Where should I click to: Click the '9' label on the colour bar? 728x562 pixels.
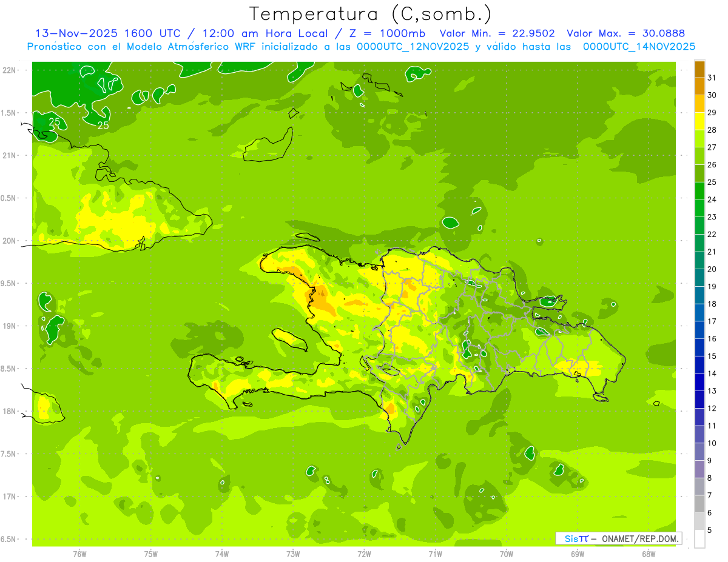(709, 461)
